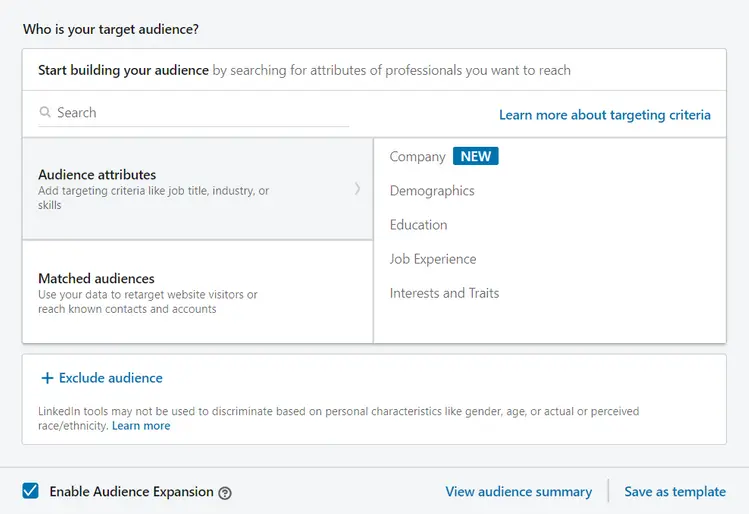
Task: Open the Learn more discrimination policy link
Action: click(x=141, y=426)
